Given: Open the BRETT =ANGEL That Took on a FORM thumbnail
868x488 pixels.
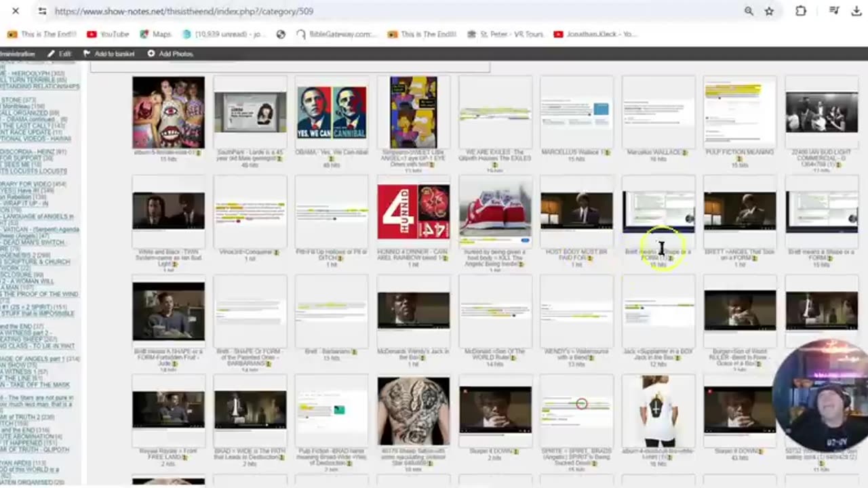Looking at the screenshot, I should [x=740, y=211].
